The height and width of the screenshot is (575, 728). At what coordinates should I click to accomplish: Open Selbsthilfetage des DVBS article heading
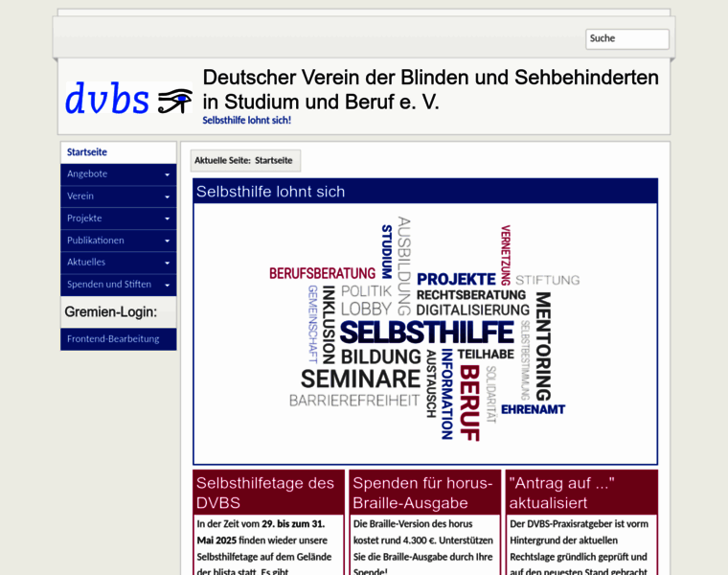(265, 493)
